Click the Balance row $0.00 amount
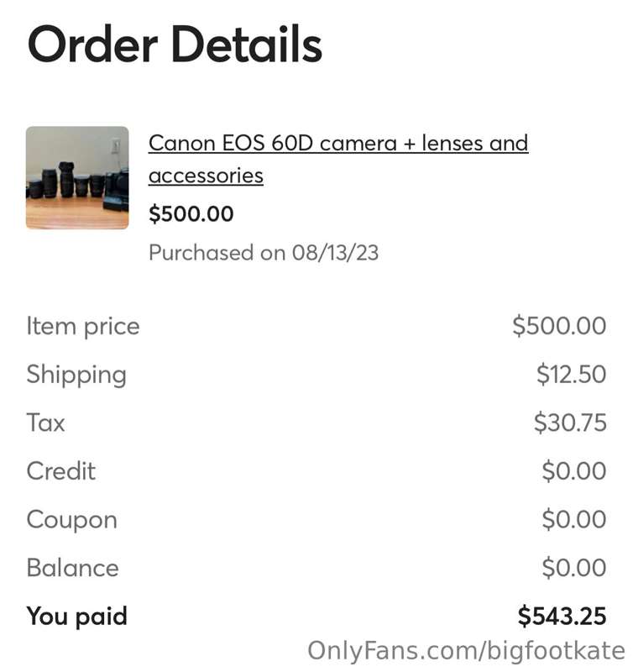Screen dimensions: 633x672 point(574,568)
